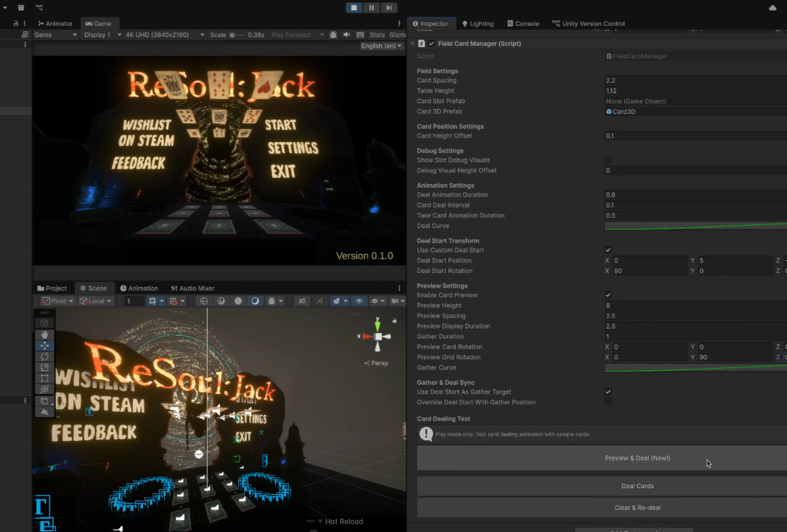Click the Step frame button
787x532 pixels.
(389, 8)
